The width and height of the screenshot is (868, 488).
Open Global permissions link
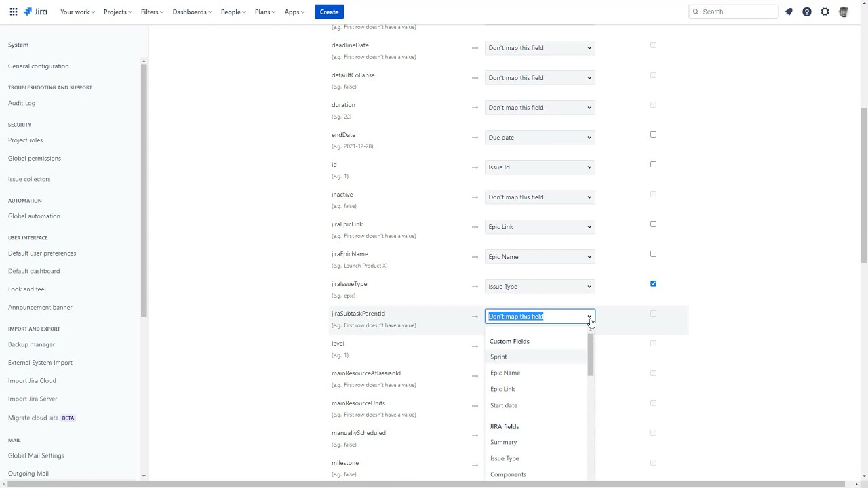point(35,159)
